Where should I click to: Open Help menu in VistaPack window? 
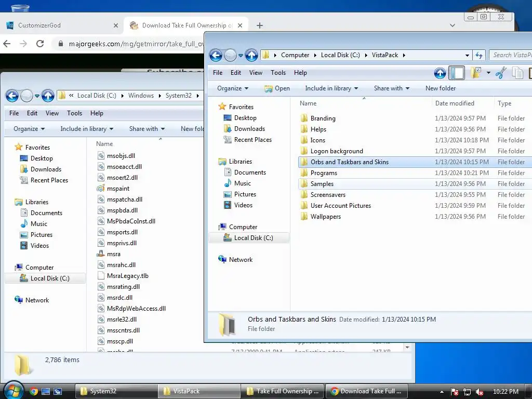pyautogui.click(x=300, y=73)
